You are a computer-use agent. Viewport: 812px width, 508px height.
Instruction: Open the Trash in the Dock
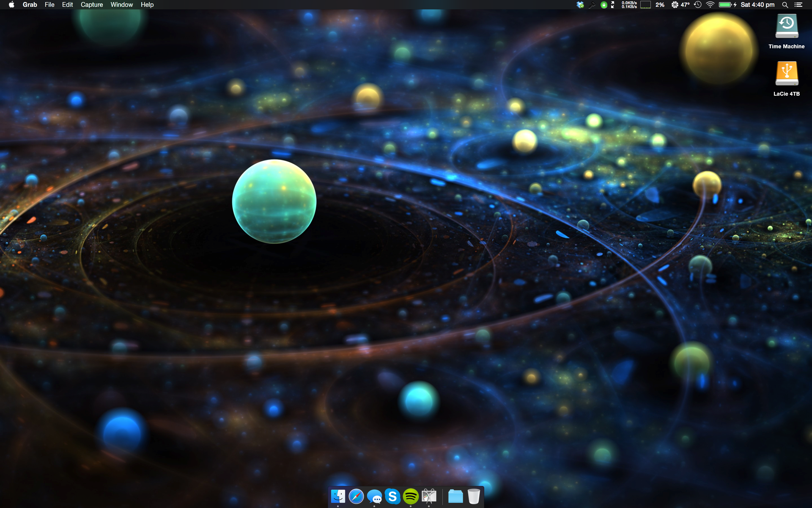click(474, 496)
